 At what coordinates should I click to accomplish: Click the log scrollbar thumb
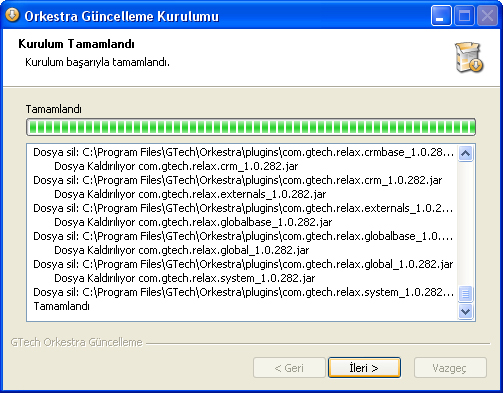465,294
